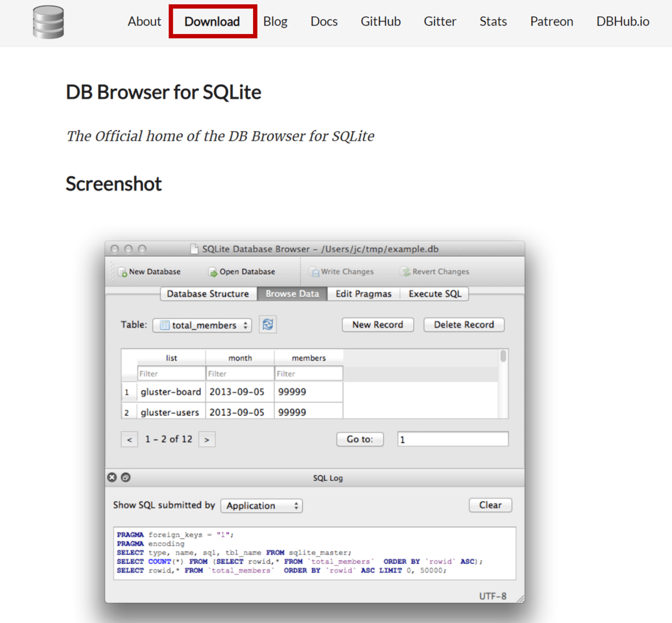The image size is (672, 623).
Task: Switch to the Edit Pragmas tab
Action: [363, 294]
